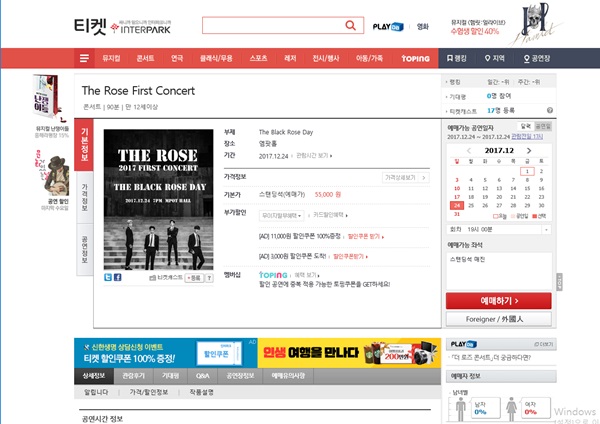Click the 영화 link in header

422,26
